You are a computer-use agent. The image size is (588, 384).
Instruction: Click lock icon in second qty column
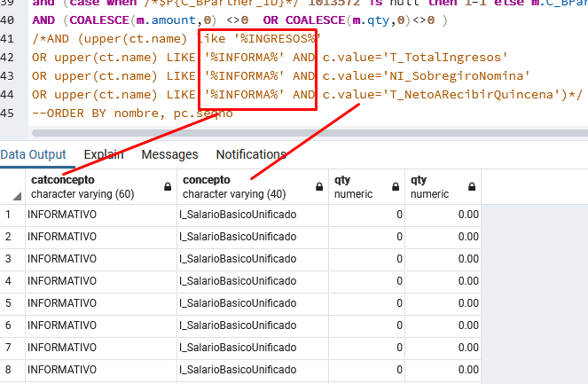point(471,187)
